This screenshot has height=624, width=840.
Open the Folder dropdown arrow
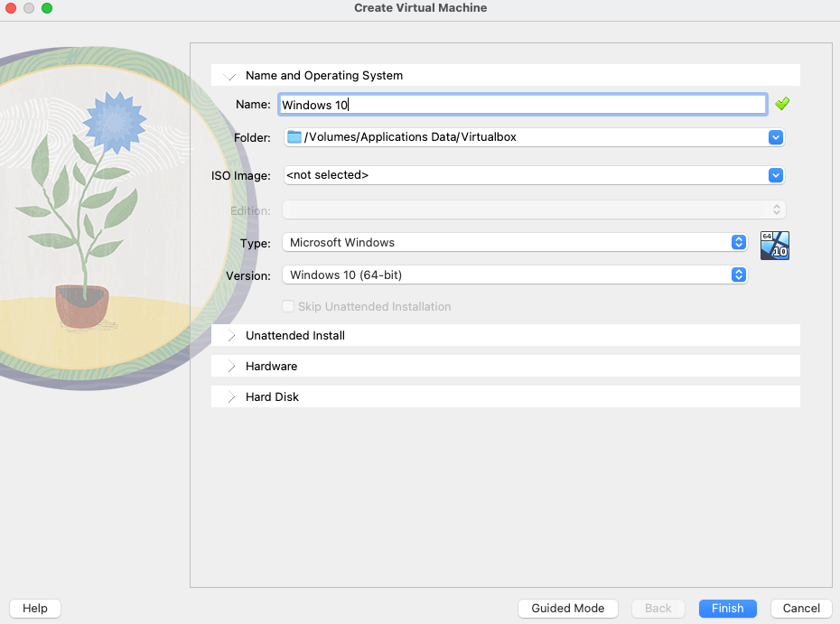pos(776,137)
